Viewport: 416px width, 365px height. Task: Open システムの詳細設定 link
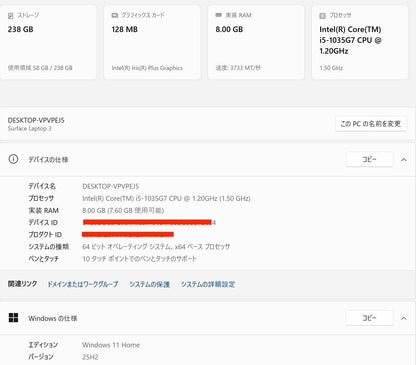208,284
